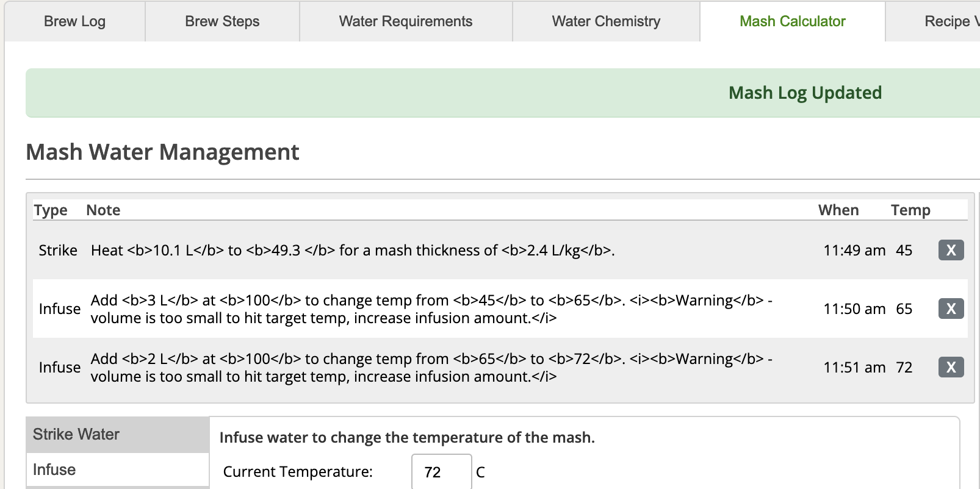Remove the 11:50 am Infuse entry
This screenshot has height=489, width=980.
tap(951, 309)
